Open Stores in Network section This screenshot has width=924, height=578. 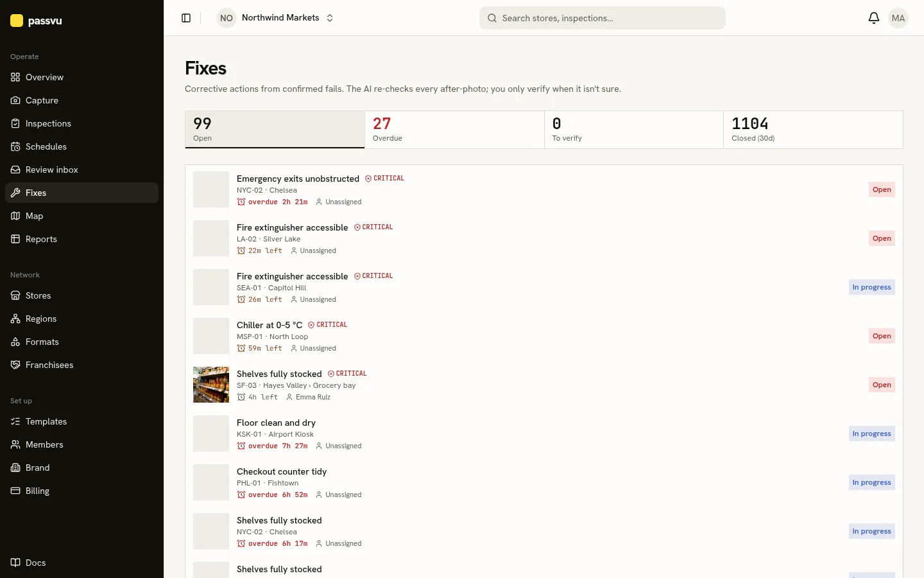[x=81, y=295]
